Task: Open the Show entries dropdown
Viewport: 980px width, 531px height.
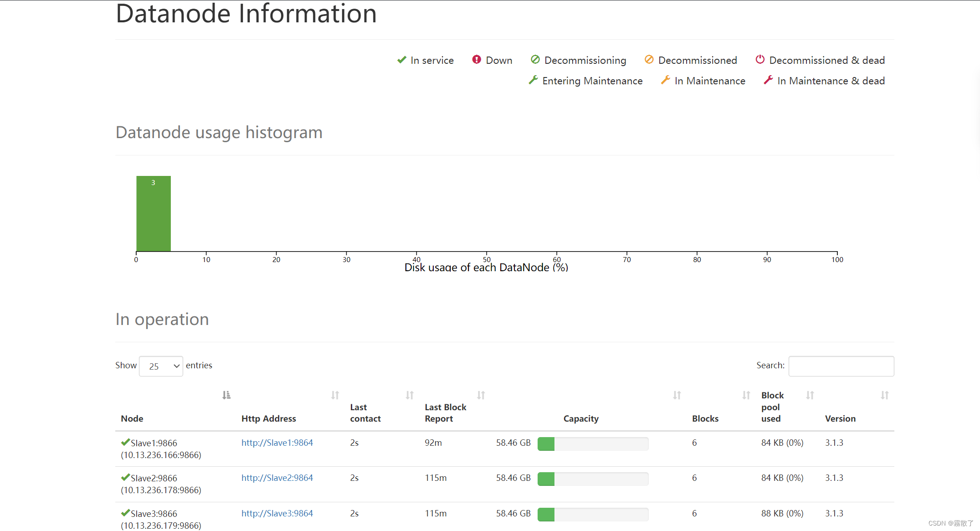Action: 161,366
